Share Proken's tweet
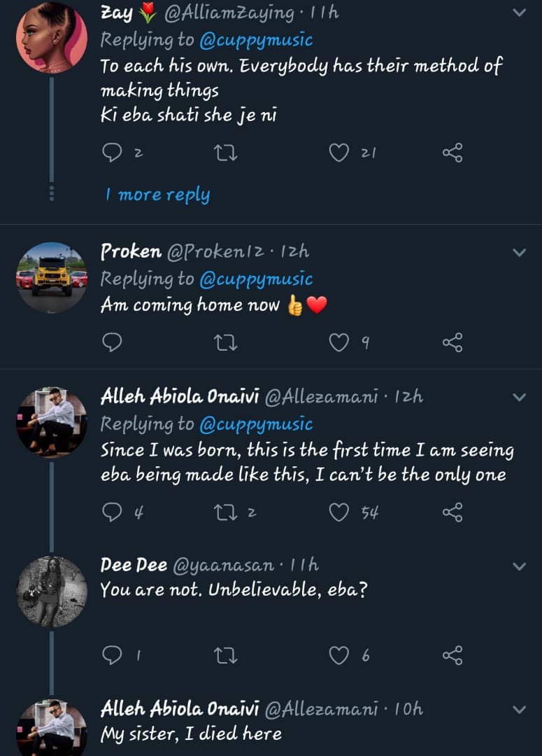542x756 pixels. 452,342
